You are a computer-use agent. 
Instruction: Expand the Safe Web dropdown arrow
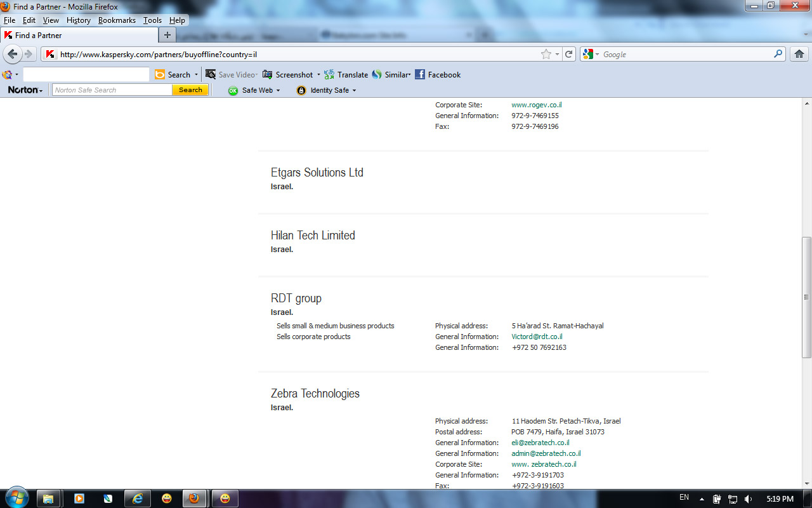pyautogui.click(x=278, y=90)
